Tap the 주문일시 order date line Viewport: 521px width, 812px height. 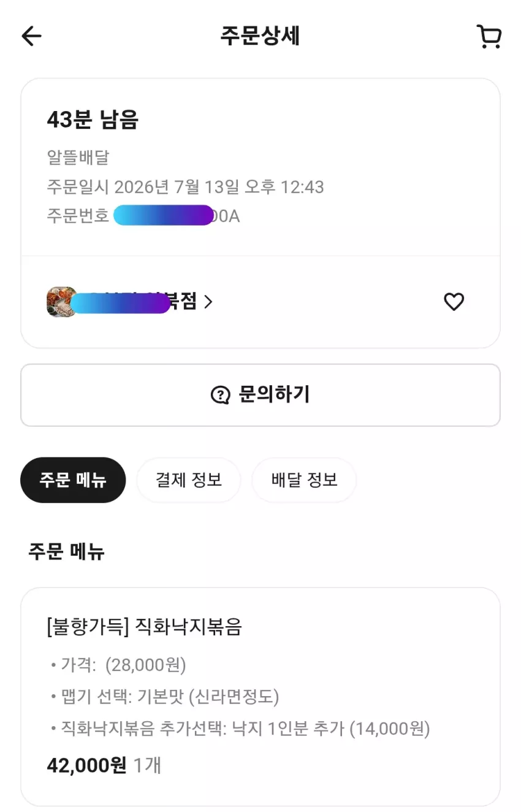185,186
